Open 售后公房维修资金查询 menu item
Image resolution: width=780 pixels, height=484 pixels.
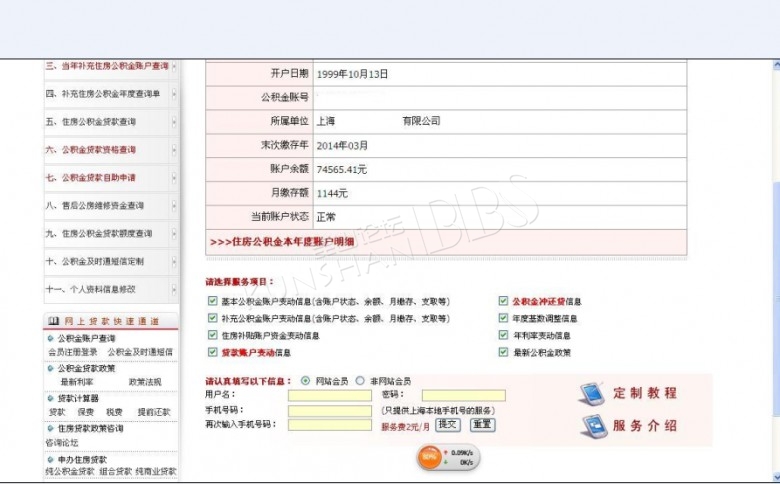click(94, 206)
